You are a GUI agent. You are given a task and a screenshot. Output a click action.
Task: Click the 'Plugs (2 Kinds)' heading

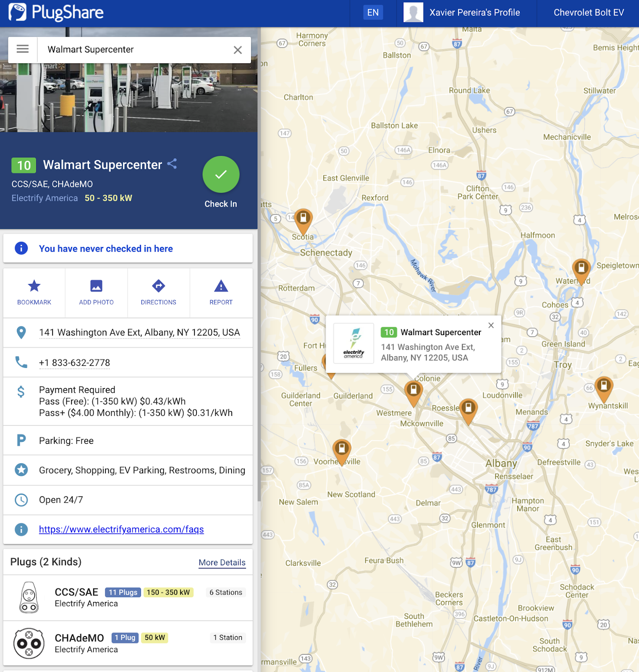(46, 562)
